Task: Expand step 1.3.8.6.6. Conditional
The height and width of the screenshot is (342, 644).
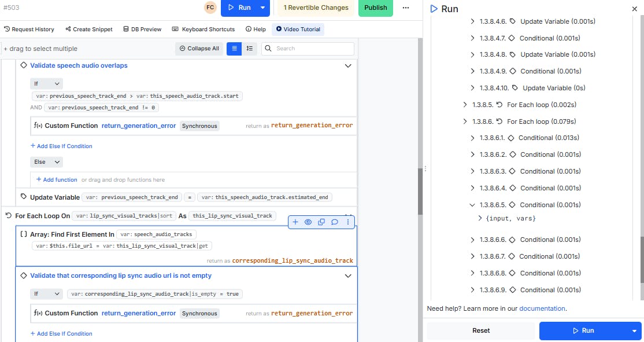Action: pyautogui.click(x=472, y=240)
